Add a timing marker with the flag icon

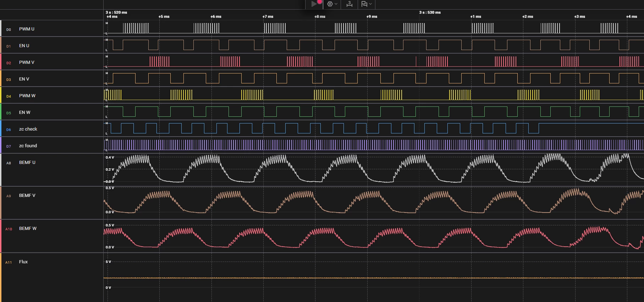coord(364,4)
